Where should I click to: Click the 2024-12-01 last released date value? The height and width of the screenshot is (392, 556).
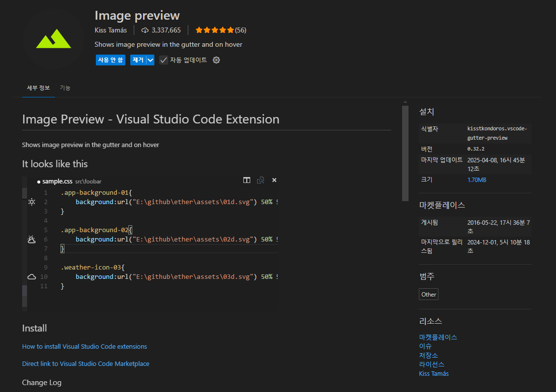[498, 246]
